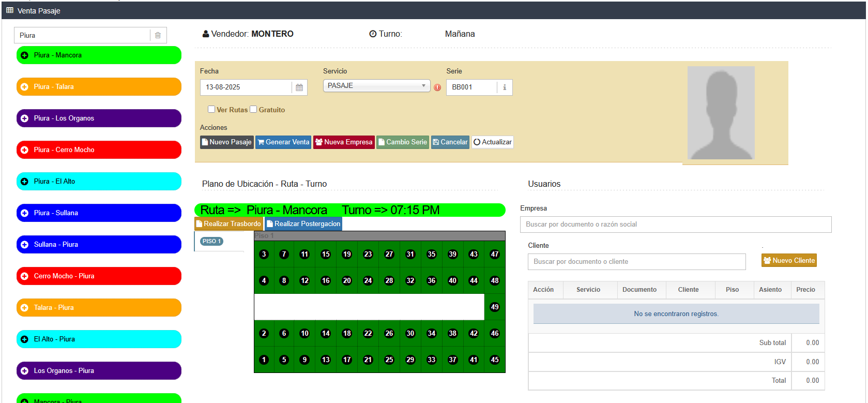The image size is (868, 403).
Task: Select seat 36 on the bus plan
Action: (x=432, y=280)
